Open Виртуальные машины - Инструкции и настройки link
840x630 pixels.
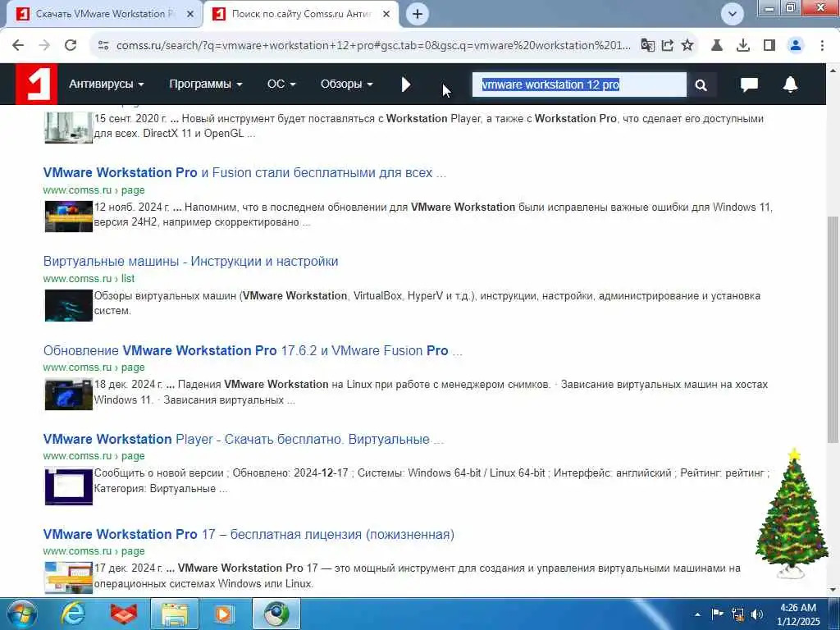click(x=190, y=262)
